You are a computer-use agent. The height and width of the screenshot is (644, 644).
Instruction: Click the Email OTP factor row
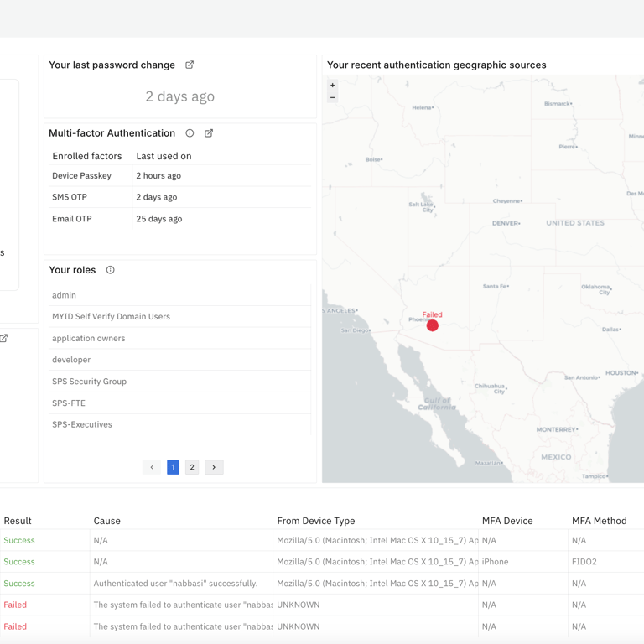(72, 219)
